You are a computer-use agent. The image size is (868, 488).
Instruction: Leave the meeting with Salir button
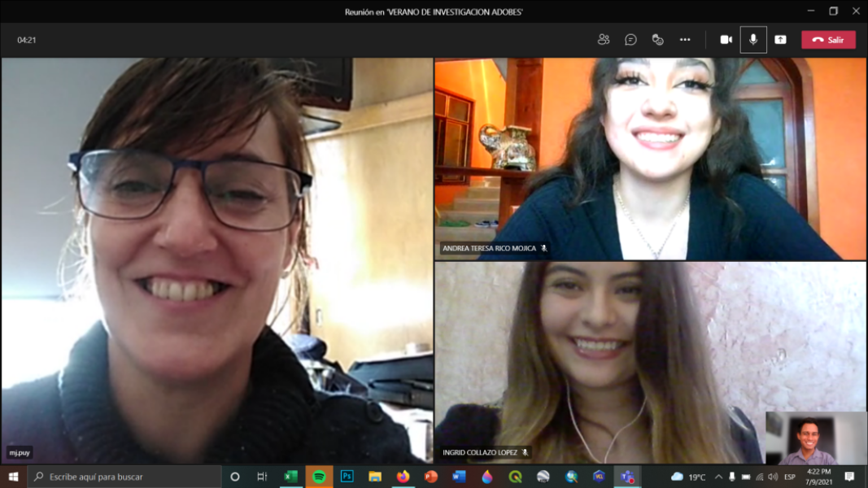coord(828,40)
